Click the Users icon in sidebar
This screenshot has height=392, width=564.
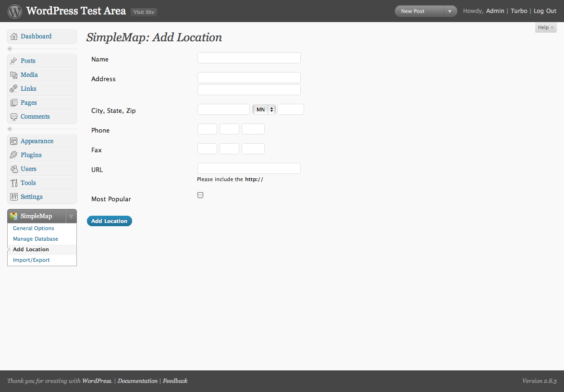[13, 169]
